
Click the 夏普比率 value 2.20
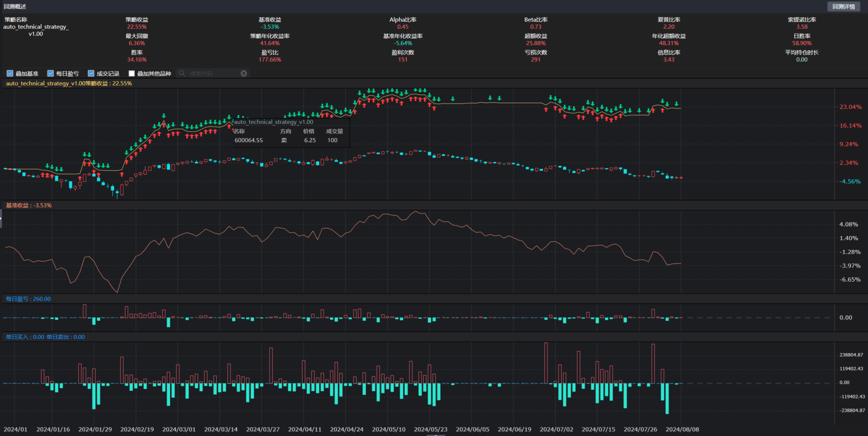pyautogui.click(x=669, y=27)
